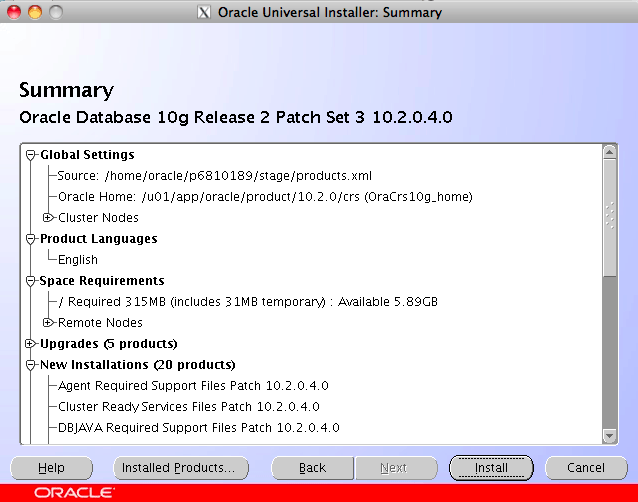This screenshot has height=502, width=638.
Task: Click the X11 icon in title bar
Action: [205, 13]
